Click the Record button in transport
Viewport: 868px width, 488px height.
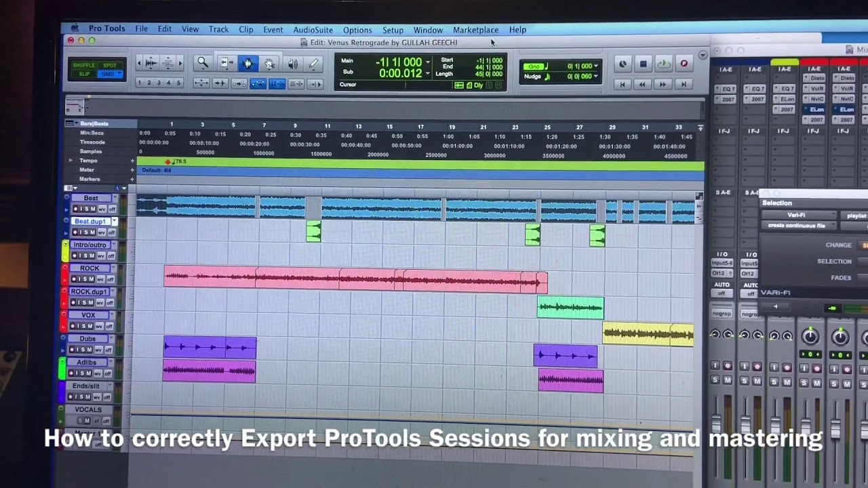point(684,64)
